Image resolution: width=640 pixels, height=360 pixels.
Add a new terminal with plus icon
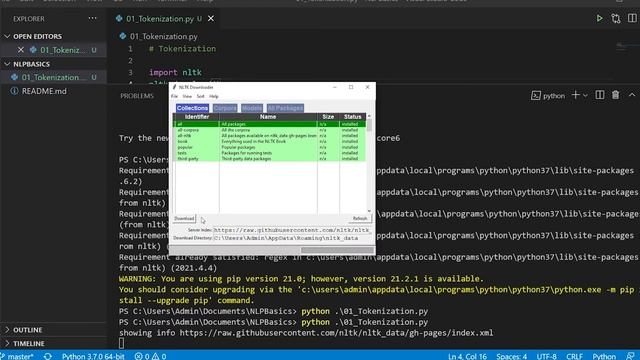click(x=576, y=95)
